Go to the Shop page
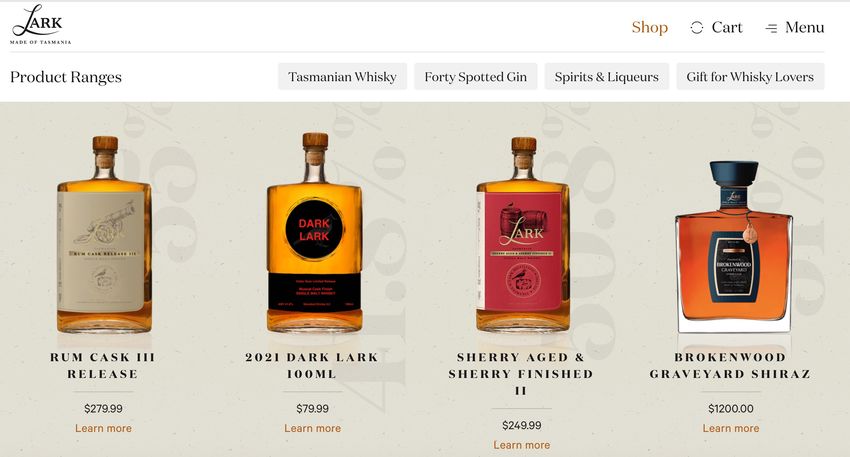Screen dimensions: 850x457 649,27
